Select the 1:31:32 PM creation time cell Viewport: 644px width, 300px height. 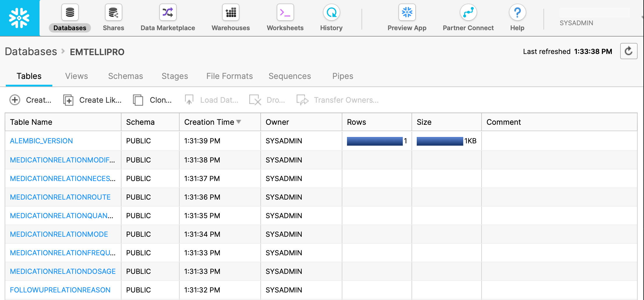220,290
